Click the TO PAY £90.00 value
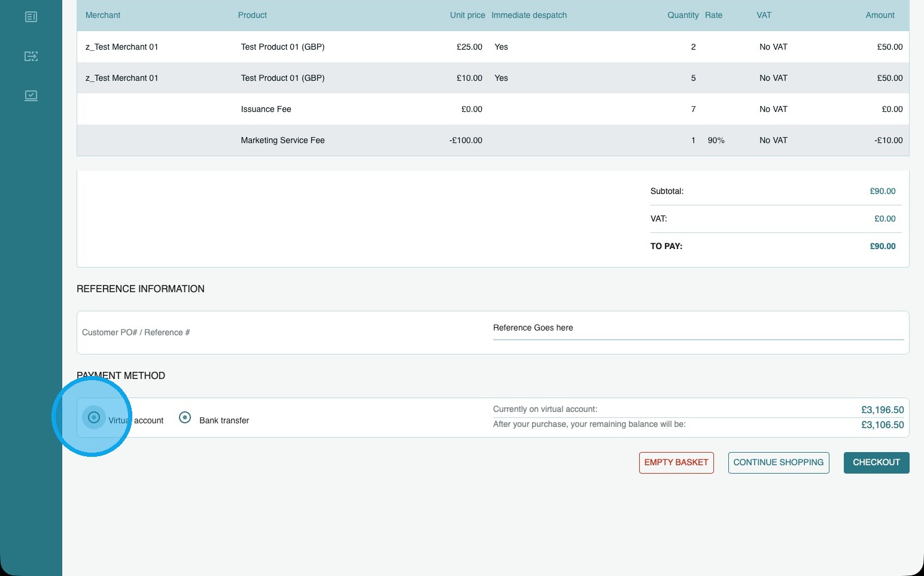This screenshot has width=924, height=576. [x=883, y=246]
